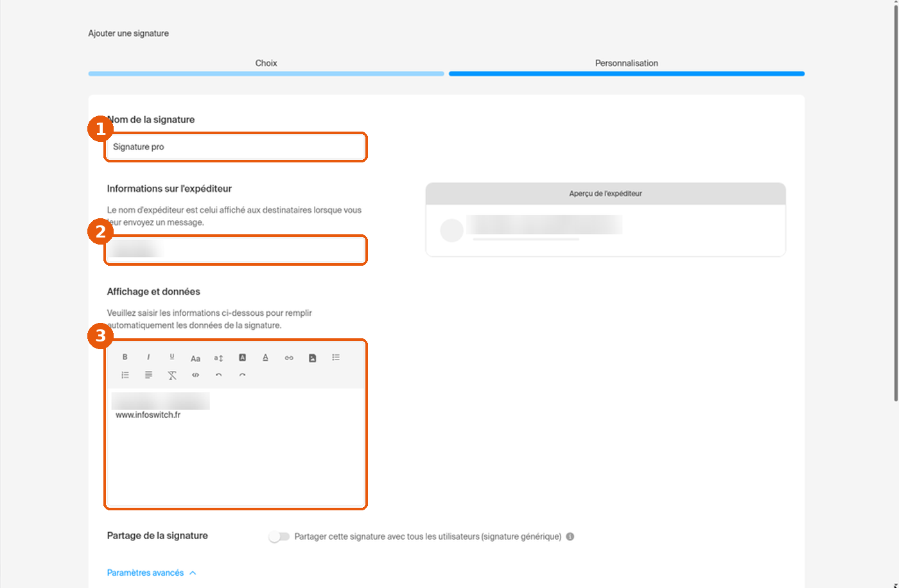Open the font family (Aa) option
899x588 pixels.
[195, 358]
